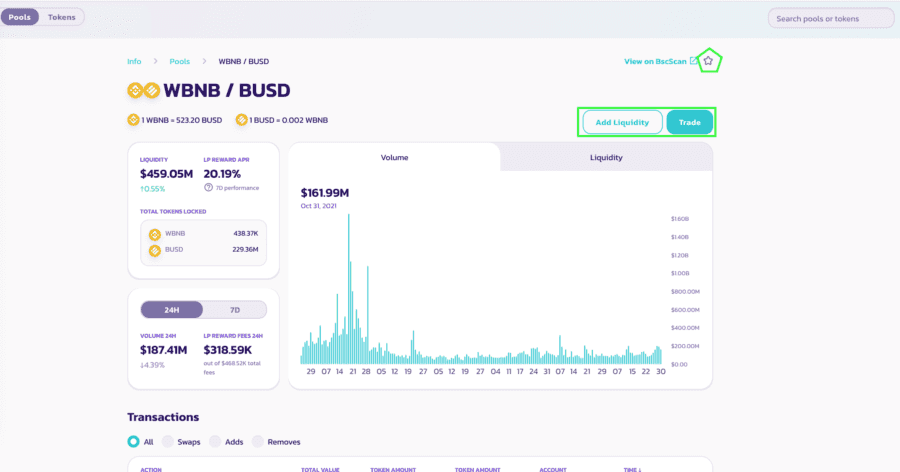
Task: Click the Add Liquidity button
Action: click(x=622, y=122)
